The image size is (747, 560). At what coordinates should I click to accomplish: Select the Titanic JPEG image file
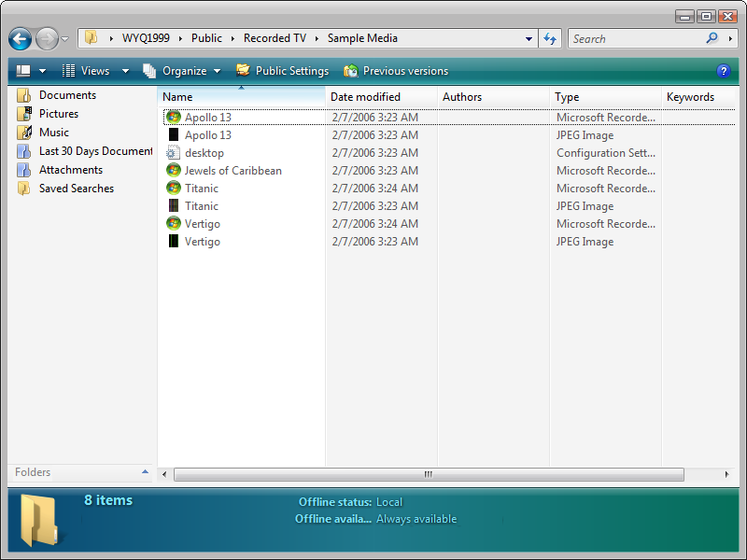[x=201, y=206]
